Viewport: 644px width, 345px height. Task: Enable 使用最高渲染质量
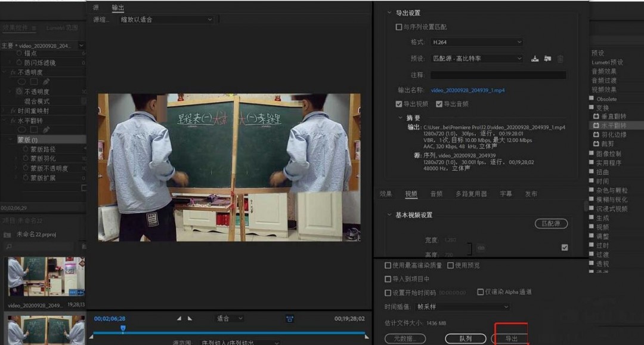(x=388, y=265)
